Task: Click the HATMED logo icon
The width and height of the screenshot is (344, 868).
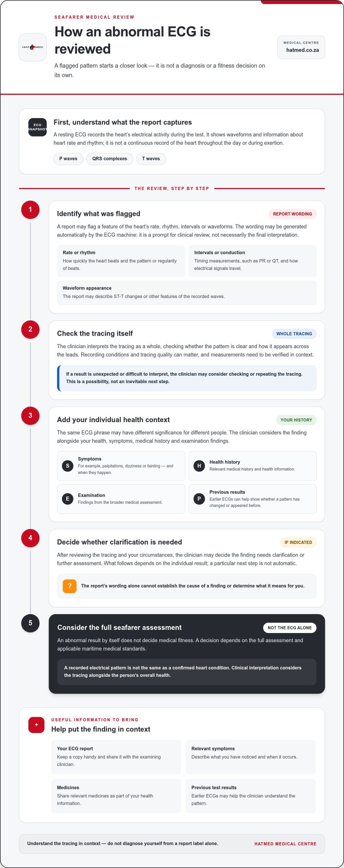Action: (x=33, y=47)
